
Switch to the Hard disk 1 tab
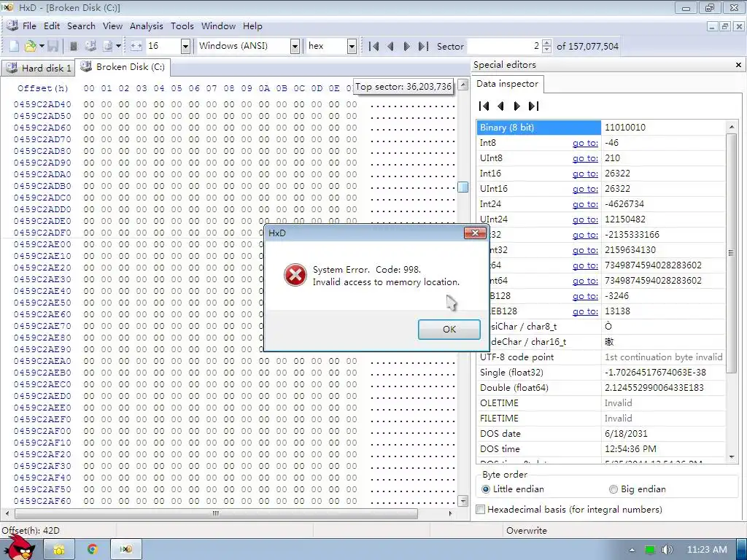tap(38, 68)
